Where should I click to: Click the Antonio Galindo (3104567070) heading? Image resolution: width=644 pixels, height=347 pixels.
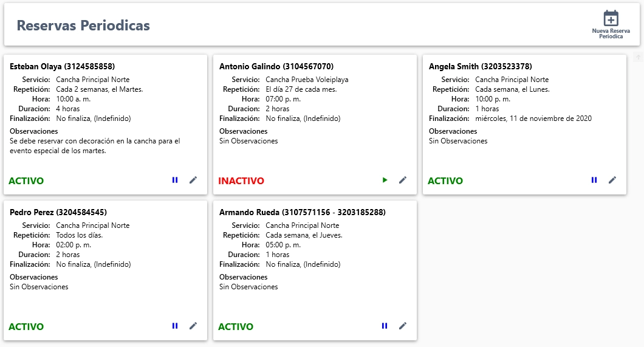276,67
